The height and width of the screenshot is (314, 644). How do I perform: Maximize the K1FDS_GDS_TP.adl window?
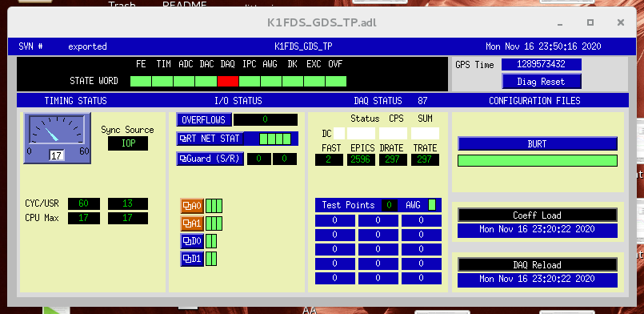[590, 22]
